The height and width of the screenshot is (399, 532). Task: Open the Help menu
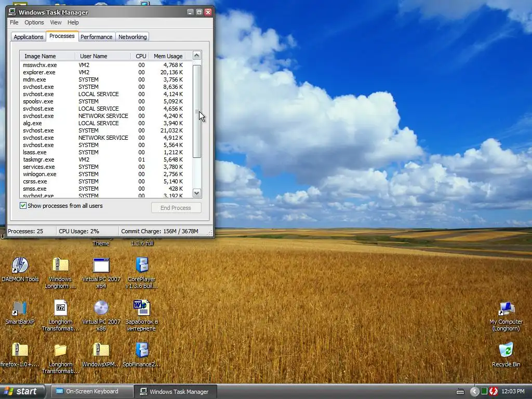point(73,22)
